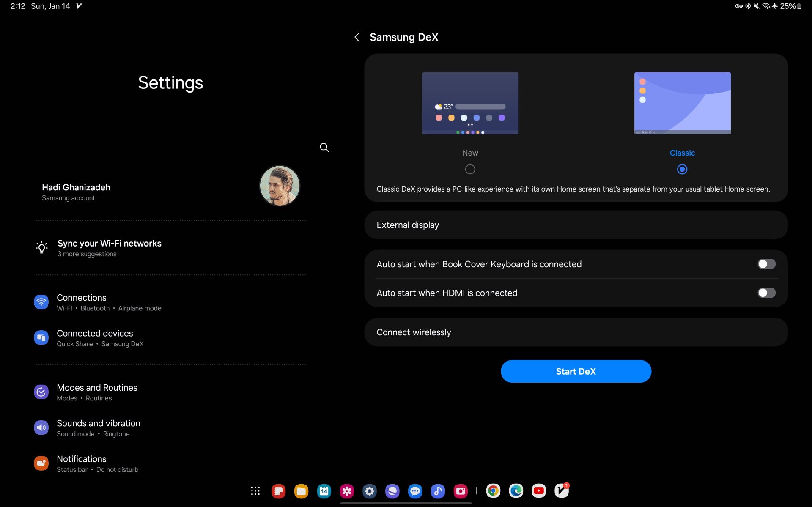The width and height of the screenshot is (812, 507).
Task: Open My Files from the taskbar
Action: click(301, 491)
